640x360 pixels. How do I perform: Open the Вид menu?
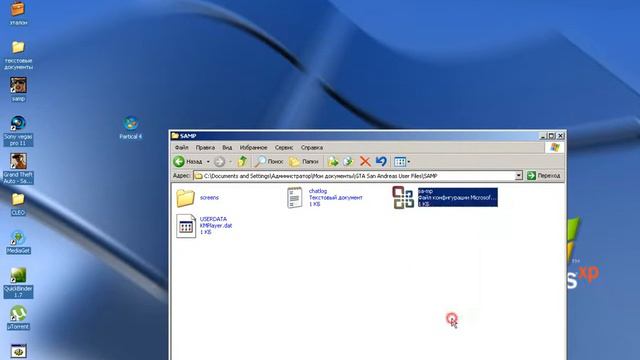(227, 147)
